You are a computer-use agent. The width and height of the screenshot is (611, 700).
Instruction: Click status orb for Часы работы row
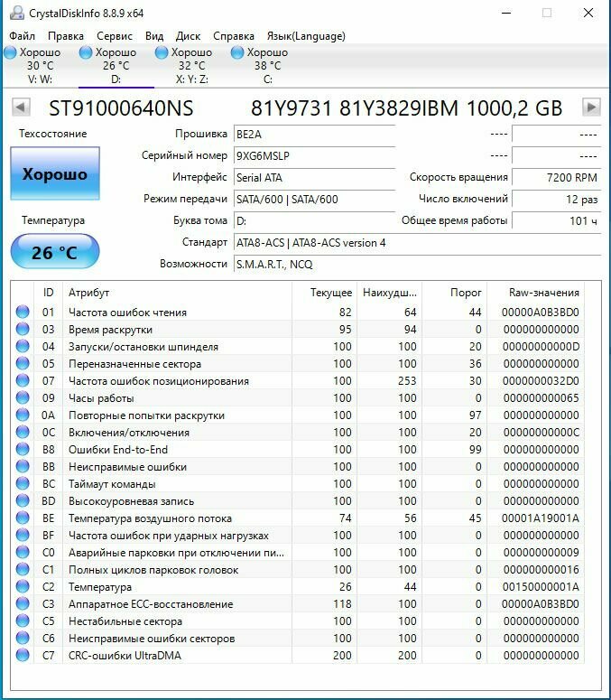coord(23,397)
